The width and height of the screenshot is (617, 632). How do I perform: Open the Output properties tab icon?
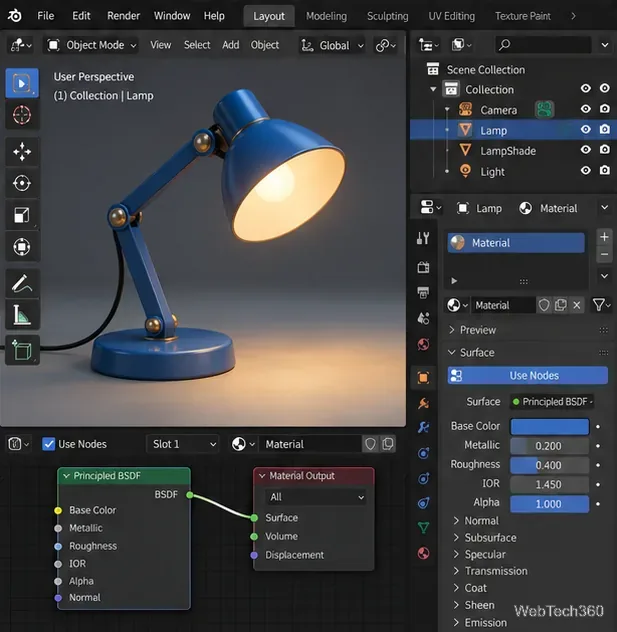(423, 293)
